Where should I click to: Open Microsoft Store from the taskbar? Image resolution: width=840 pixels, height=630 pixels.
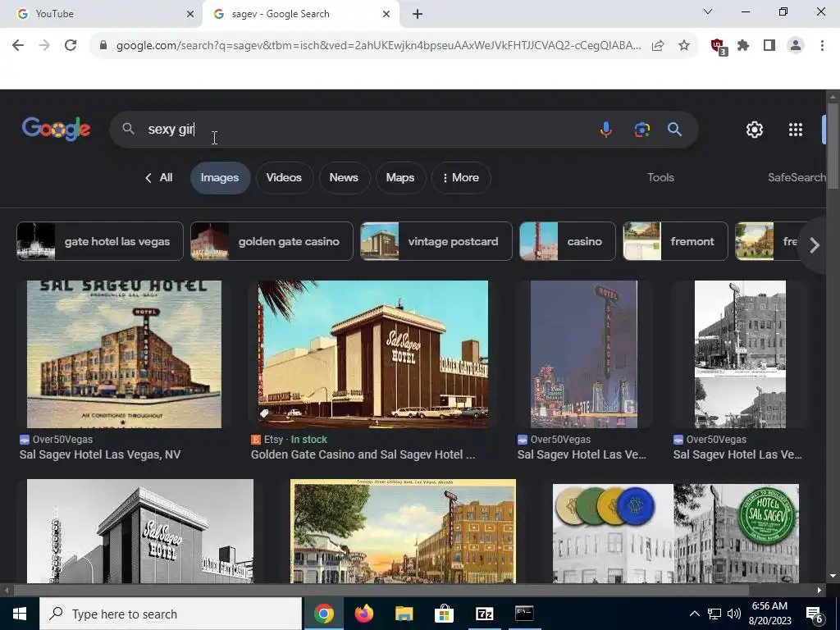[x=444, y=614]
